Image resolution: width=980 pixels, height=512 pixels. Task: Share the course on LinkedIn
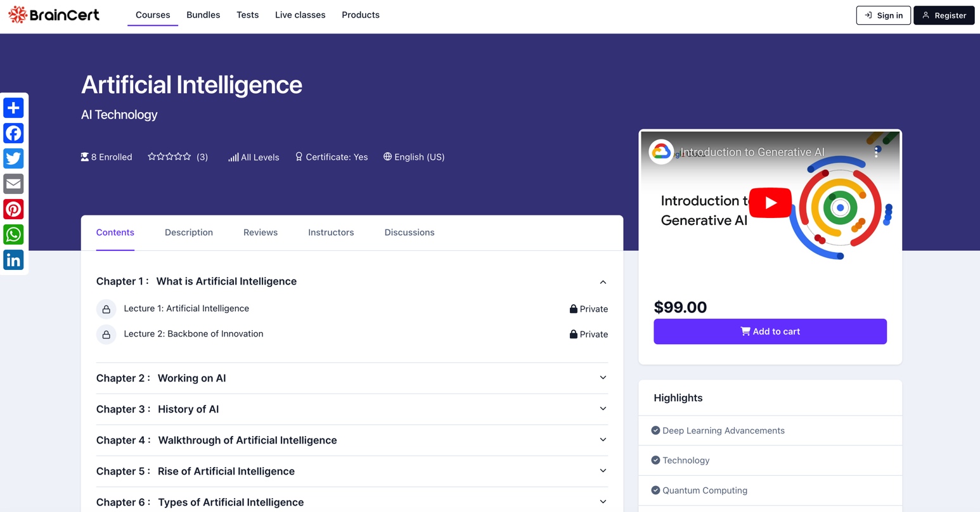[13, 260]
